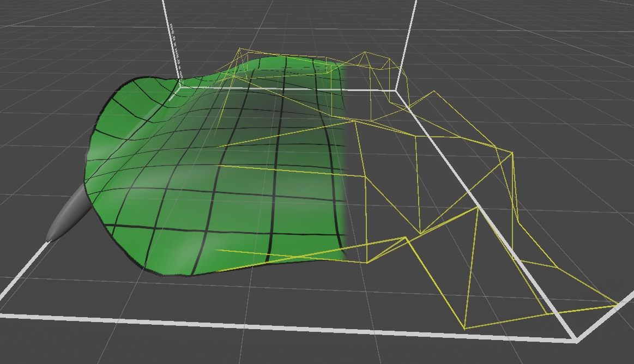Click the far back corner of white bounding box

coord(396,89)
